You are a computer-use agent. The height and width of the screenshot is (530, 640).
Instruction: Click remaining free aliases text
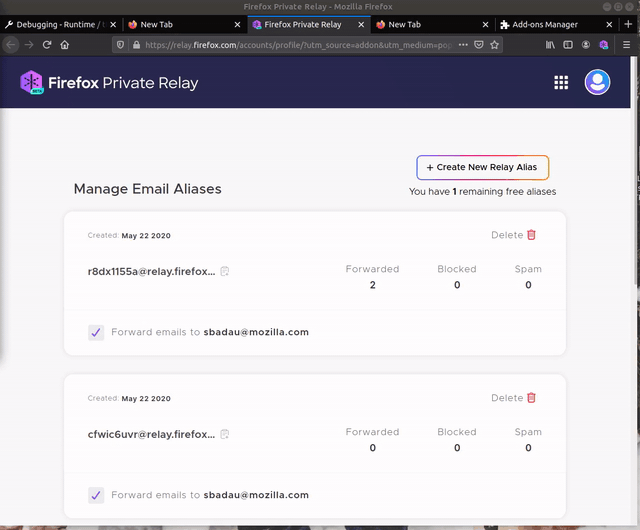tap(482, 192)
